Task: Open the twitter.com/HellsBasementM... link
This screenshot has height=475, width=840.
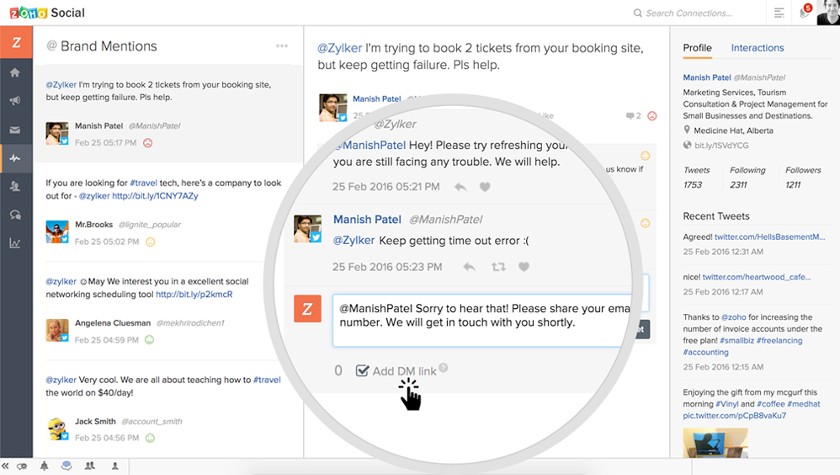Action: [770, 237]
